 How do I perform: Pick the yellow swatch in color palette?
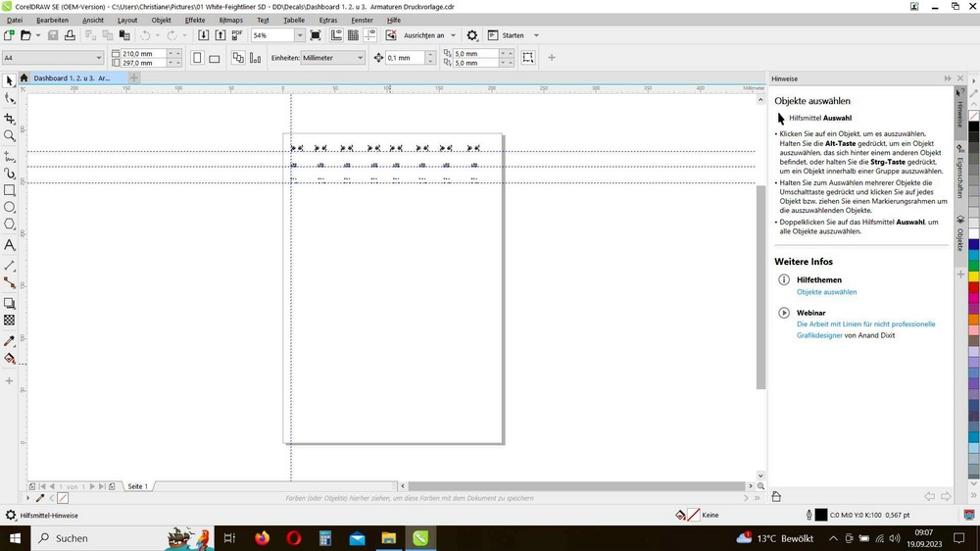point(974,275)
